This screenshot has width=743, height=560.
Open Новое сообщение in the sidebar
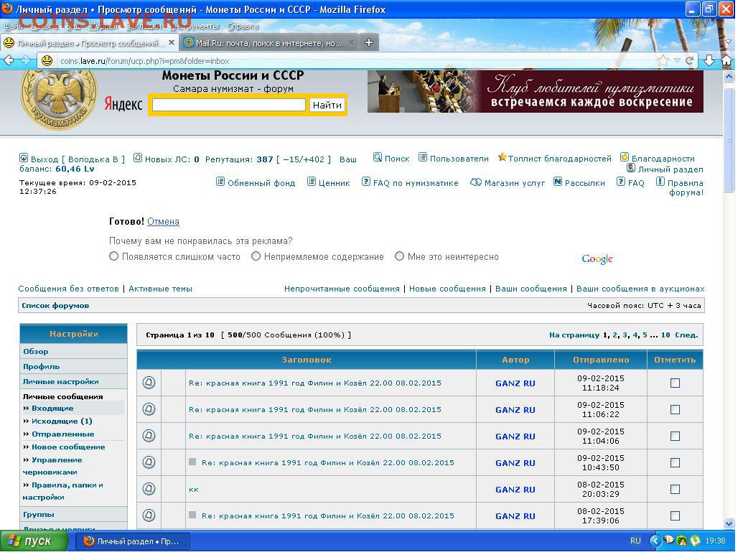(68, 447)
